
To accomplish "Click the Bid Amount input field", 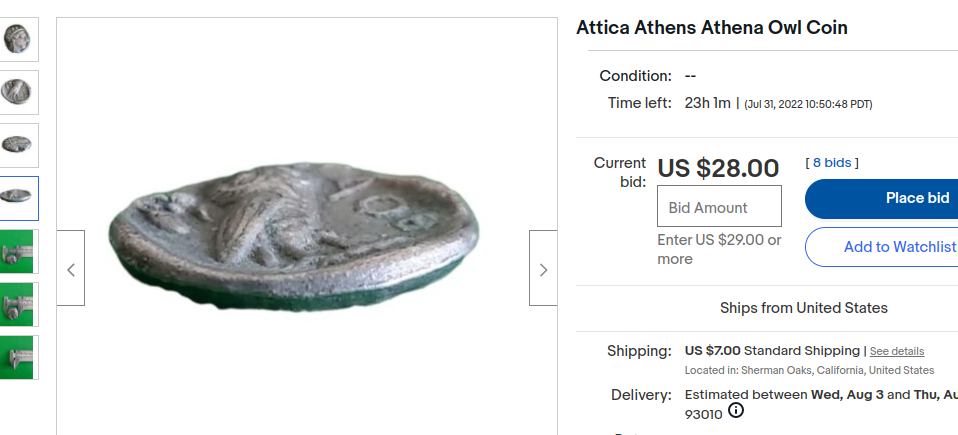I will (718, 207).
